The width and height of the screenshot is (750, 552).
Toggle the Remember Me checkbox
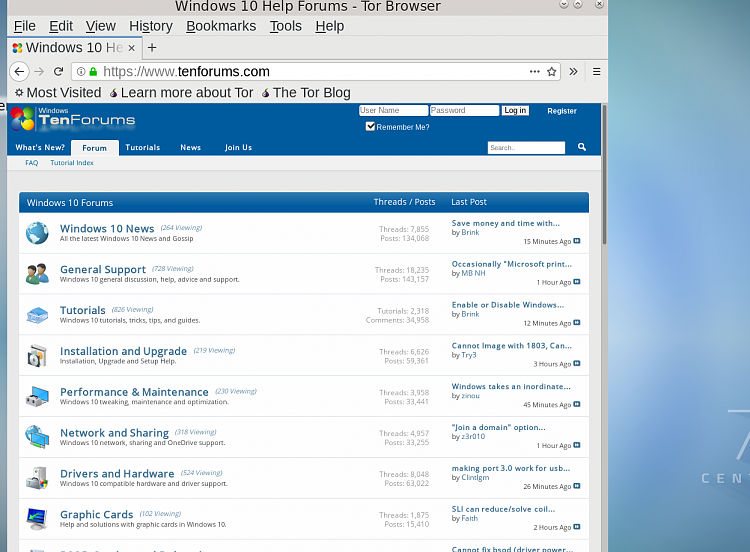(x=370, y=126)
